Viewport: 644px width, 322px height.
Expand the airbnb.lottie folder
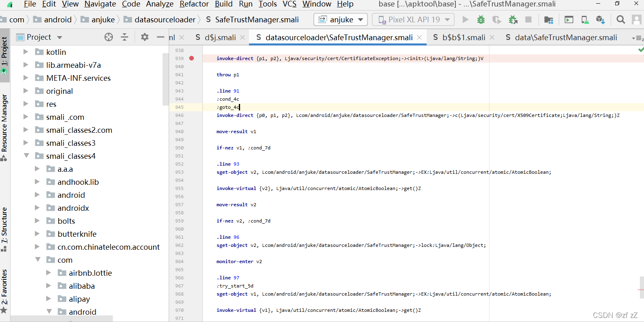pyautogui.click(x=49, y=273)
